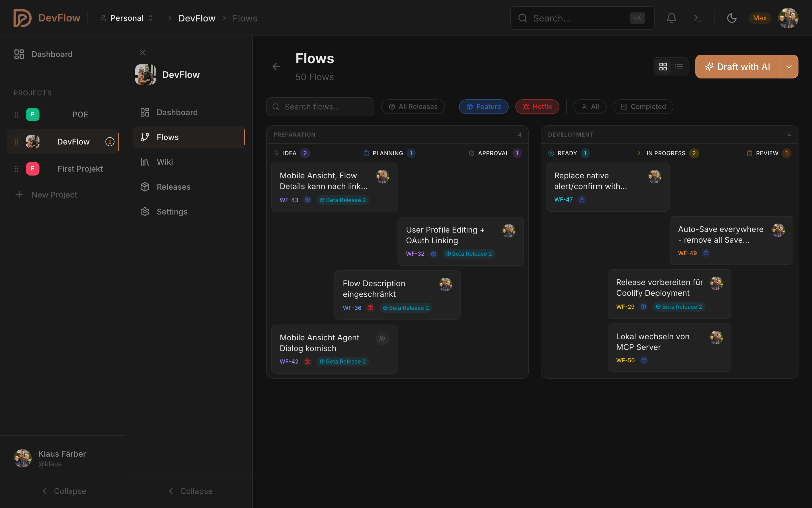Open the All Releases filter

coord(413,107)
